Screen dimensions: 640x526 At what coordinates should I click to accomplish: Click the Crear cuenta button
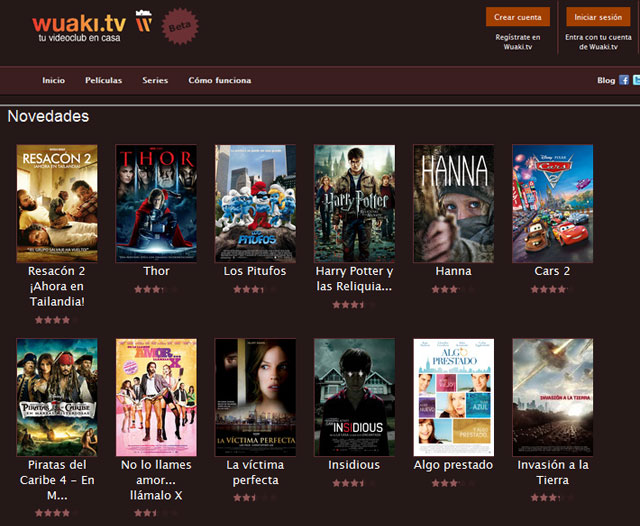coord(518,17)
